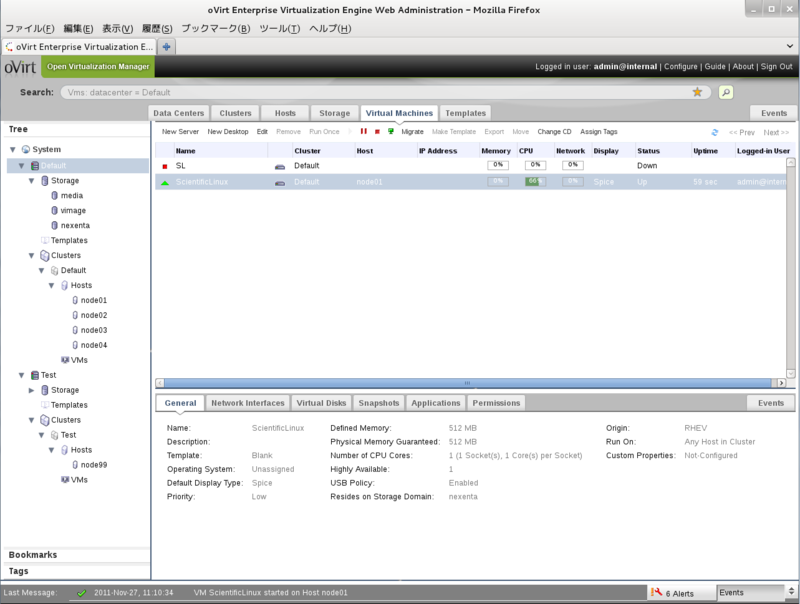
Task: Click the VMs icon under Test cluster
Action: pos(65,480)
